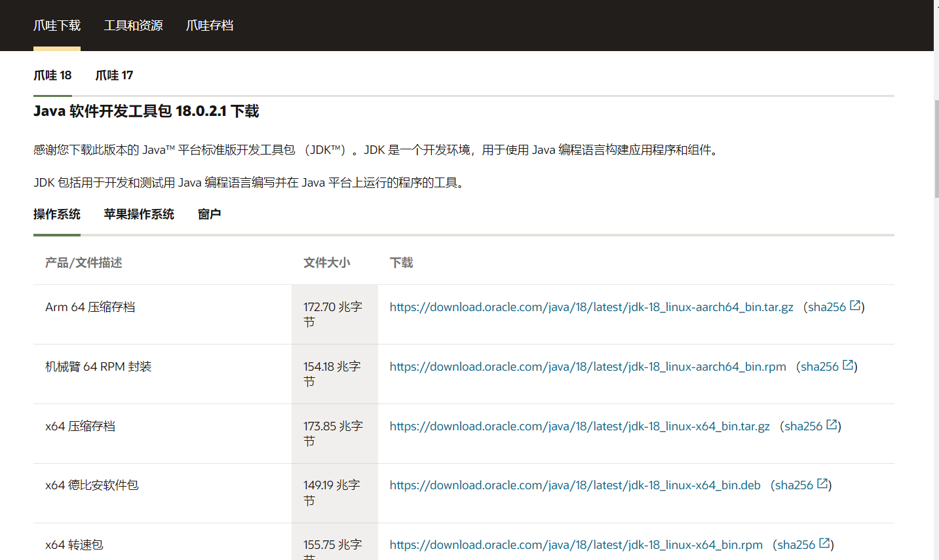The width and height of the screenshot is (939, 560).
Task: Click external-link icon beside x64 deb sha256
Action: click(x=822, y=483)
